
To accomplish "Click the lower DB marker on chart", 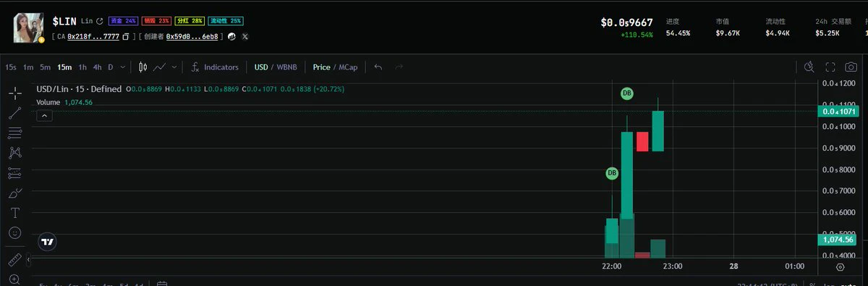I will click(x=612, y=174).
